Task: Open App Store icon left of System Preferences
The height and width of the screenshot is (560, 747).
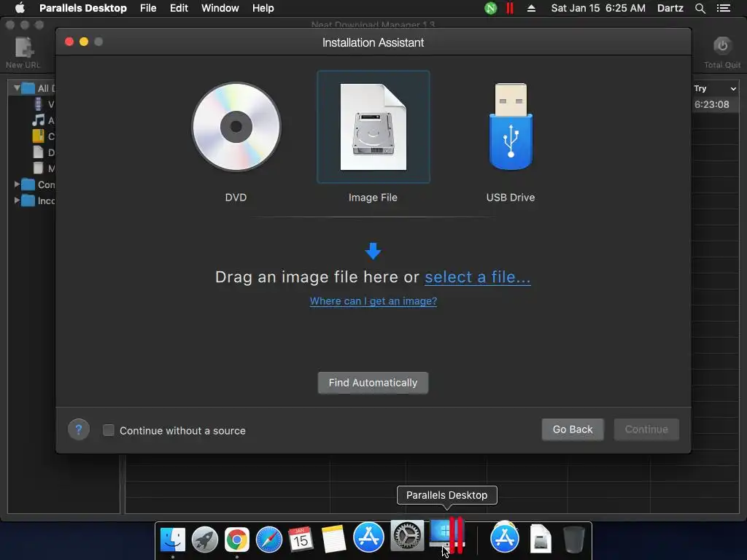Action: pos(368,537)
